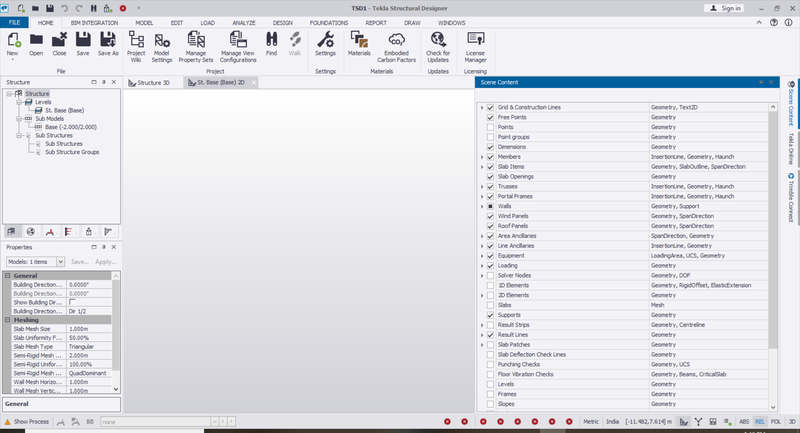Switch to the globe tab icon under Structure tree
800x433 pixels.
31,232
